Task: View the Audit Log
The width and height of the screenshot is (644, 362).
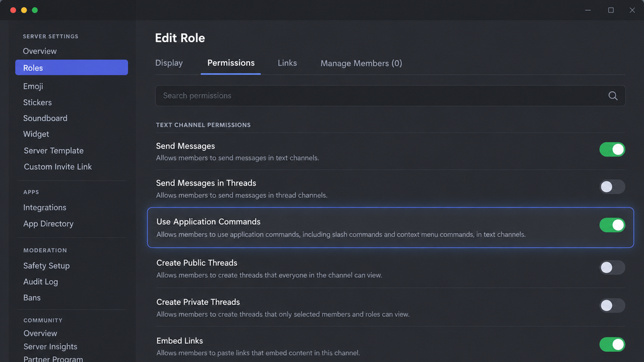Action: pyautogui.click(x=41, y=282)
